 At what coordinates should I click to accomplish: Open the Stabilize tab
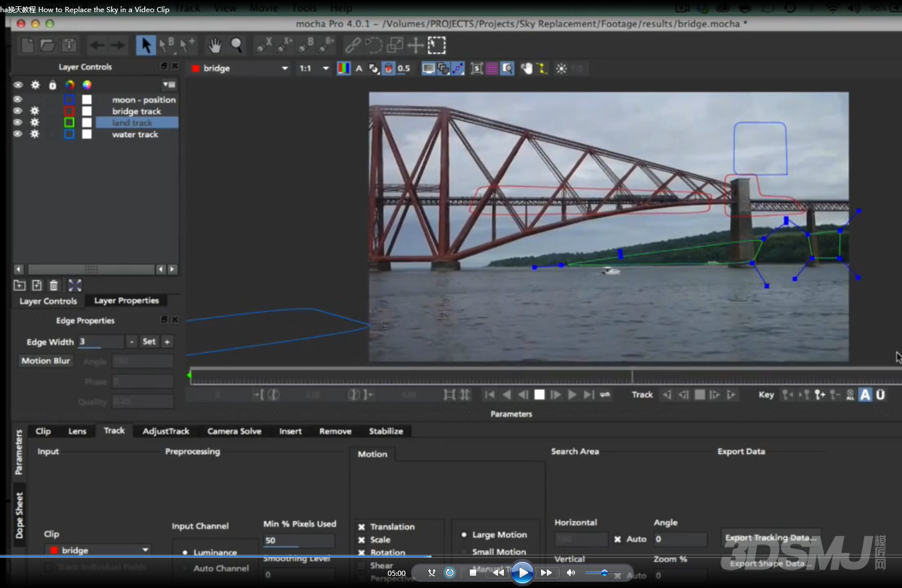pyautogui.click(x=386, y=431)
